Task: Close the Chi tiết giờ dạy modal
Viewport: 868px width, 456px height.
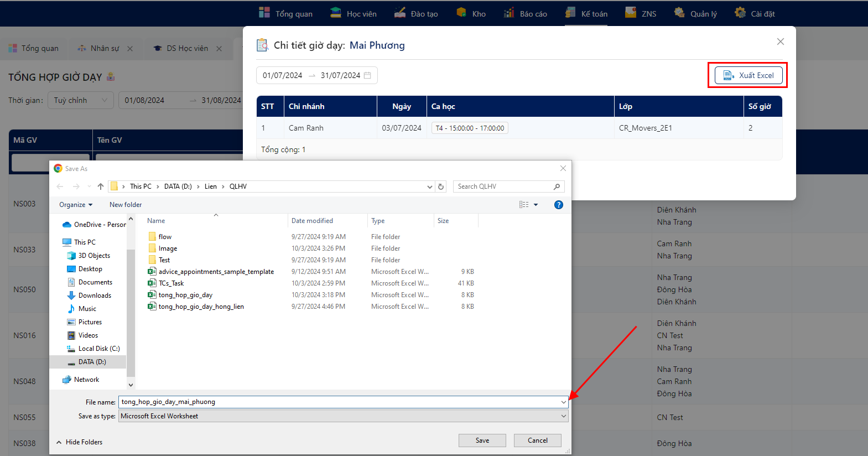Action: point(781,42)
